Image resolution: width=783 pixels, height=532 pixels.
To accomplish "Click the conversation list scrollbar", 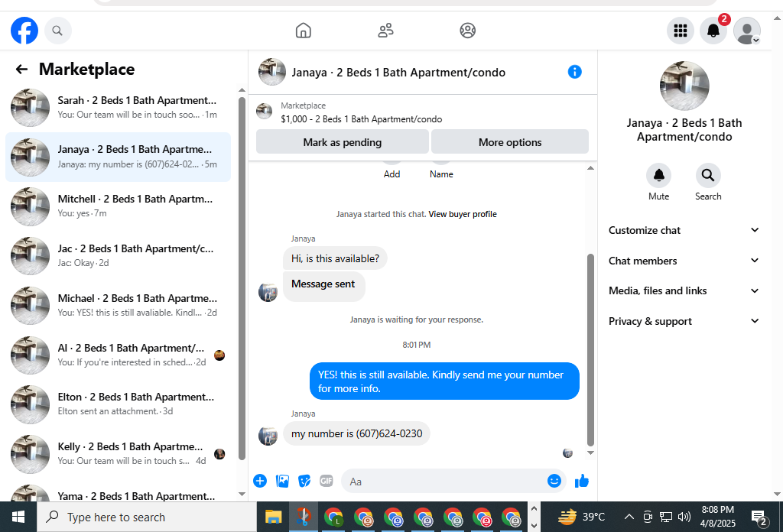I will click(242, 278).
